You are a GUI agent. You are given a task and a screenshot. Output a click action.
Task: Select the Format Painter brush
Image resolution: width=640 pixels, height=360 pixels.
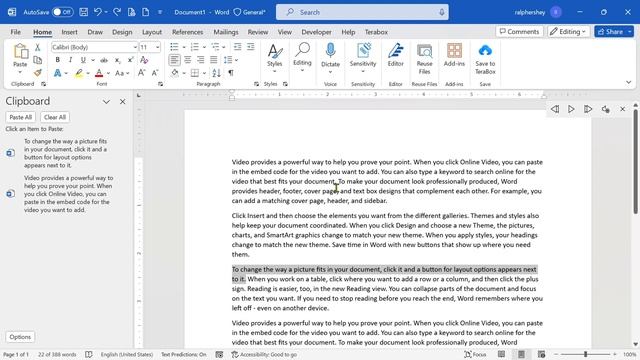coord(38,73)
